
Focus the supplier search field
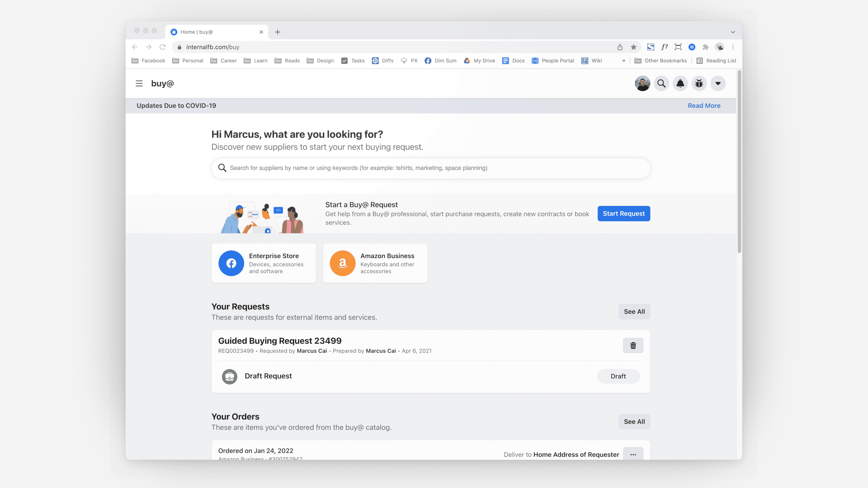431,168
